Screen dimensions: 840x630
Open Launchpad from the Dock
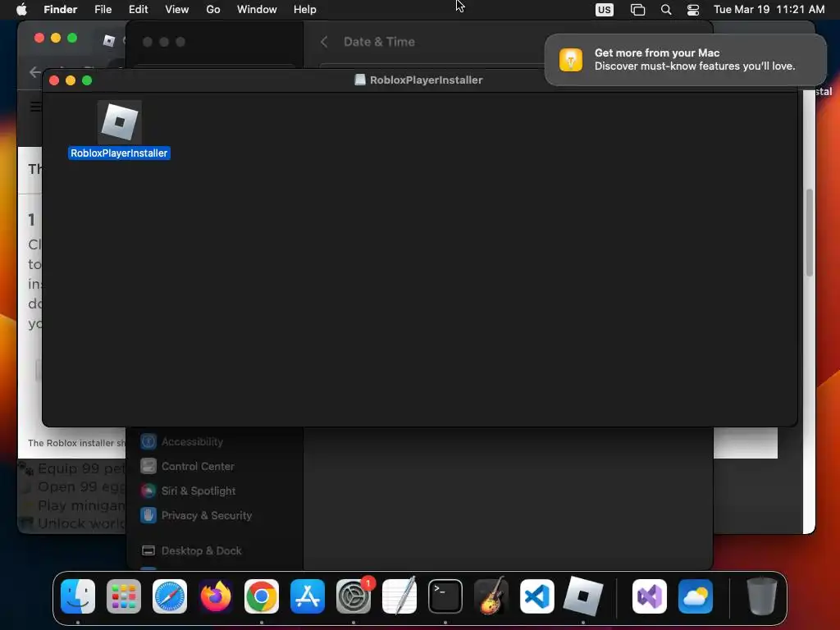124,596
